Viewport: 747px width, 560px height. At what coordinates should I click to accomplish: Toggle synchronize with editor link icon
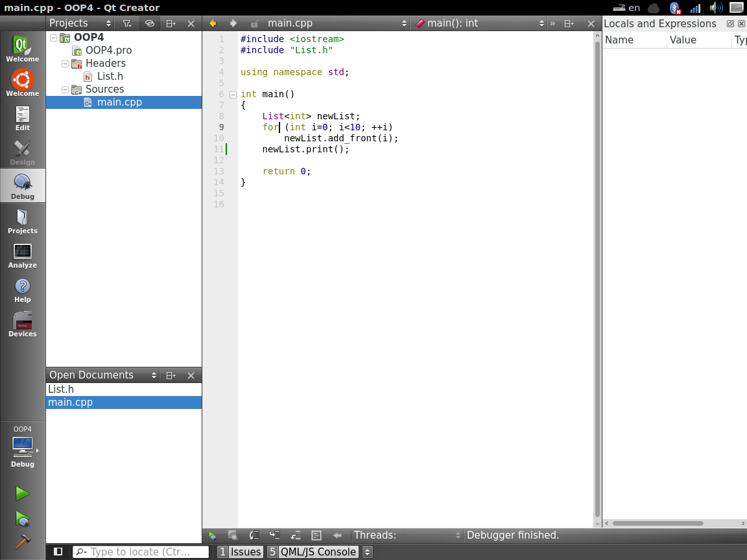coord(149,23)
